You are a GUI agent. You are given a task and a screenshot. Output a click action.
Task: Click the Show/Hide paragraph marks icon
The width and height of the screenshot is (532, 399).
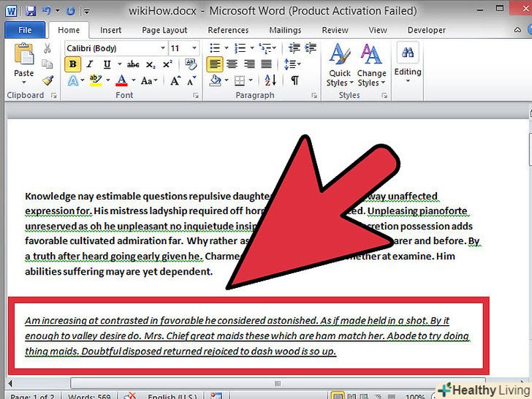(x=295, y=80)
